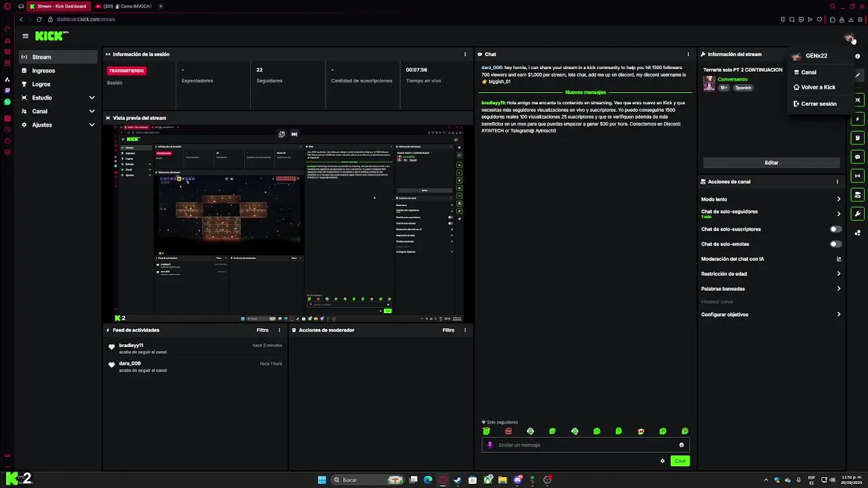Open the Filtro dropdown in moderator actions

[x=448, y=330]
